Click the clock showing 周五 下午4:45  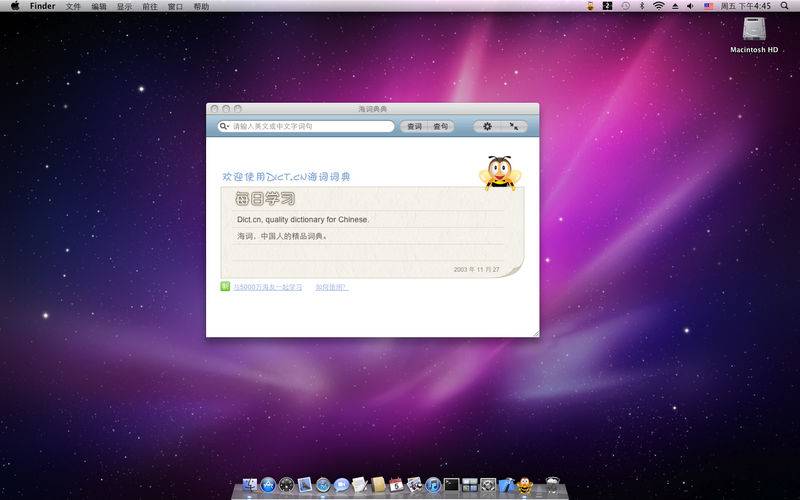(745, 6)
